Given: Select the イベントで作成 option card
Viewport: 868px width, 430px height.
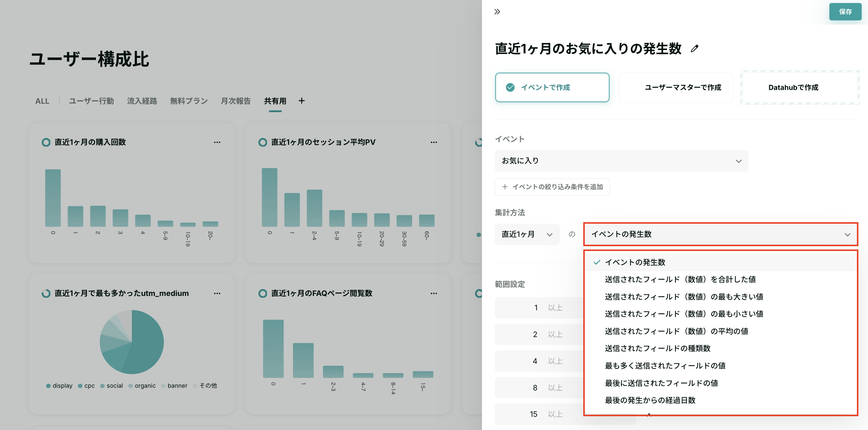Looking at the screenshot, I should click(552, 87).
